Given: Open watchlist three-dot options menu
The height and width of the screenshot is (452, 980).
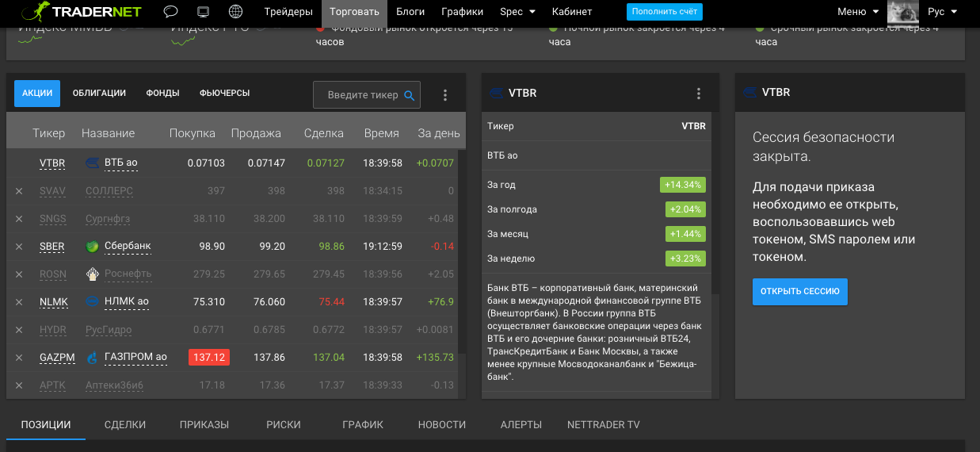Looking at the screenshot, I should click(x=445, y=95).
